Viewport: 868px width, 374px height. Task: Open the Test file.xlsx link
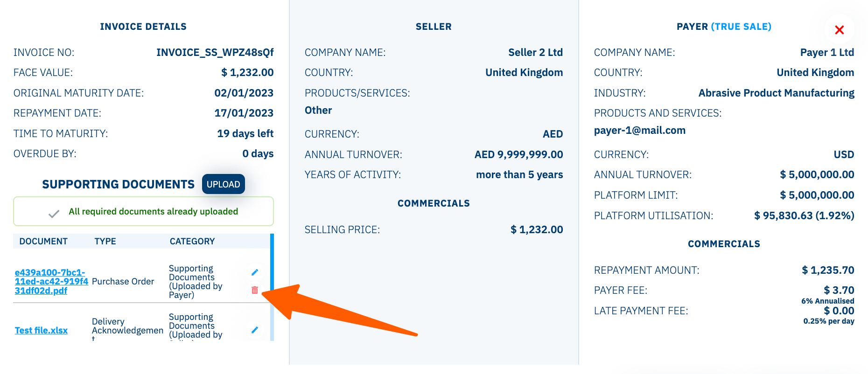pos(41,331)
